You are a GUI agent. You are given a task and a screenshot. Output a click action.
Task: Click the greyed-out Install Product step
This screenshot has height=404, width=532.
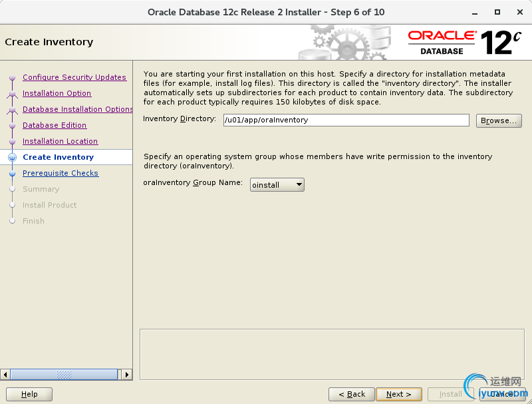[x=49, y=205]
